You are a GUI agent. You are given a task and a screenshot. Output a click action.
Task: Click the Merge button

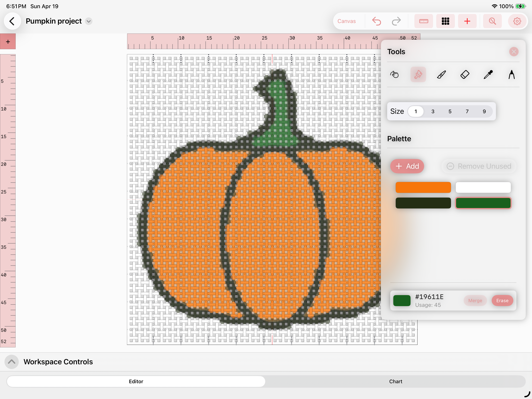coord(475,301)
